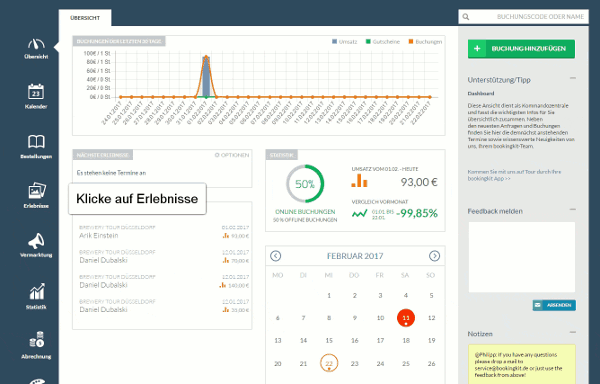Open the Vermarktung megaphone icon

click(36, 241)
